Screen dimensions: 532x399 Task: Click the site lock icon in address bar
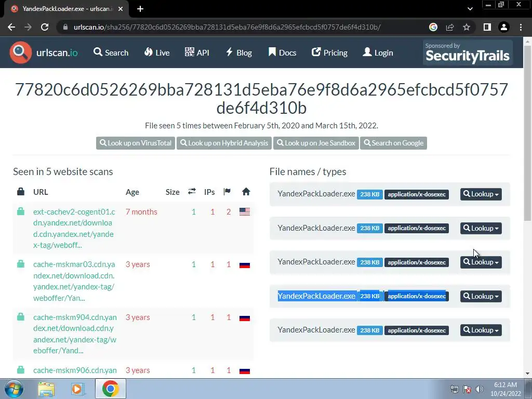pyautogui.click(x=65, y=27)
